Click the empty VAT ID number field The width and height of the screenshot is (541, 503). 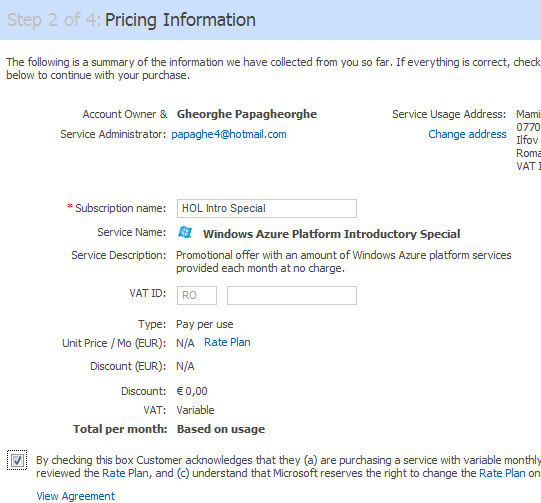click(x=292, y=295)
